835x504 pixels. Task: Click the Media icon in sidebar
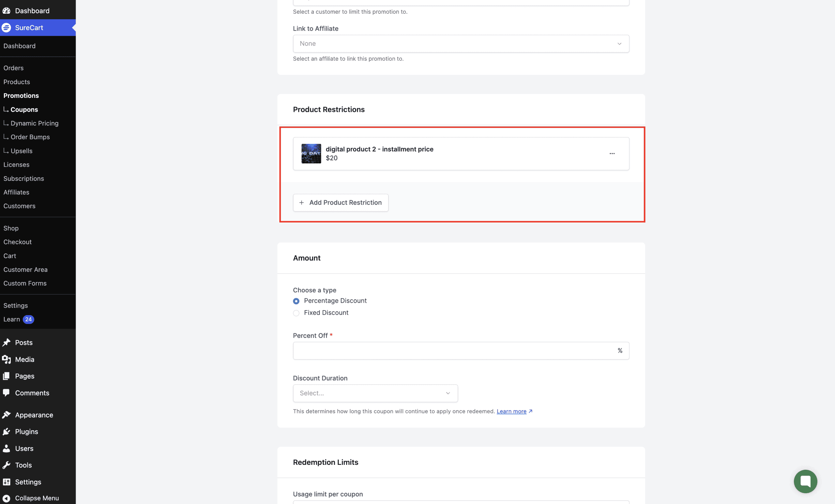tap(6, 359)
